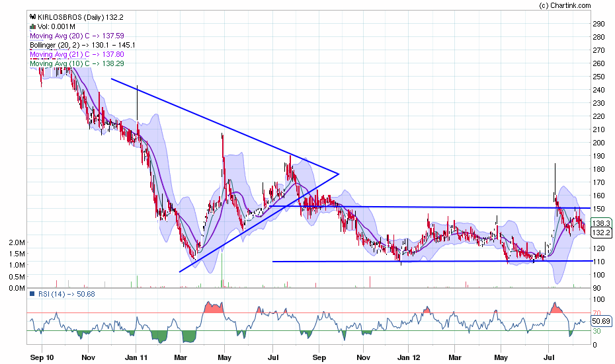Click the 290 price axis label
Screen dimensions: 615x364
[x=598, y=24]
